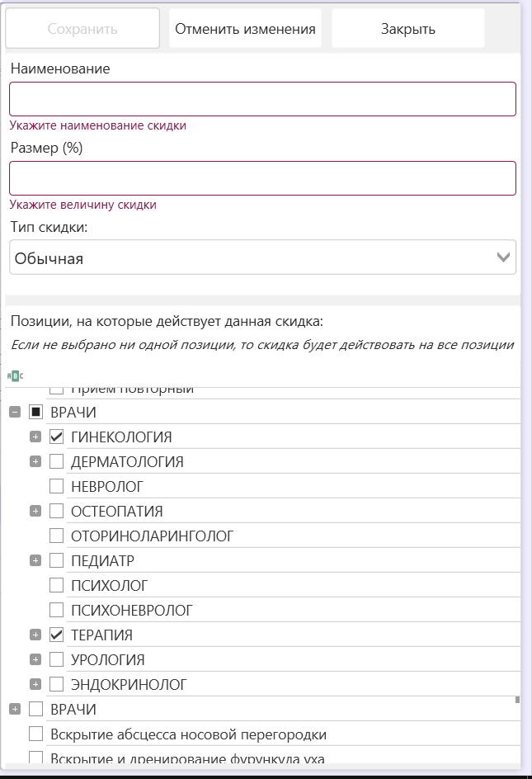Select the УРОЛОГИЯ row label
Screen dimensions: 532x779
(108, 660)
